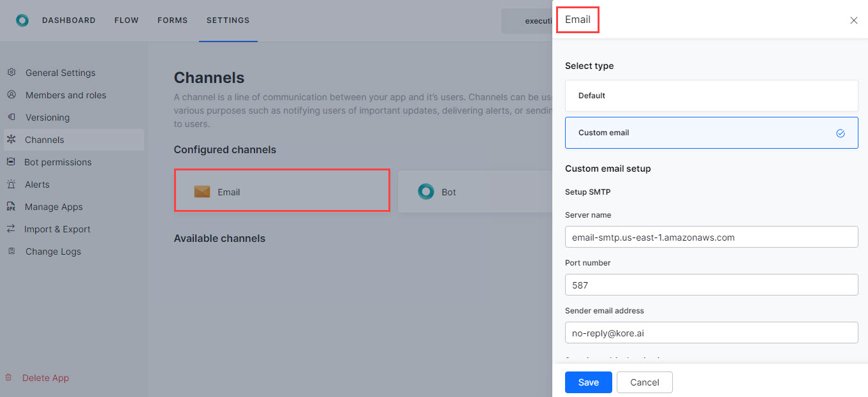Click the Change Logs icon

tap(11, 251)
